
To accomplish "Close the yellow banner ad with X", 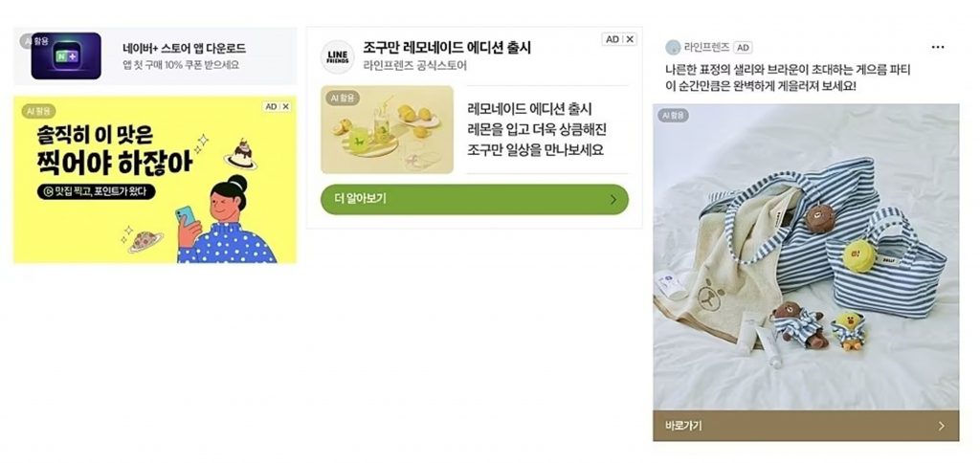I will 285,107.
